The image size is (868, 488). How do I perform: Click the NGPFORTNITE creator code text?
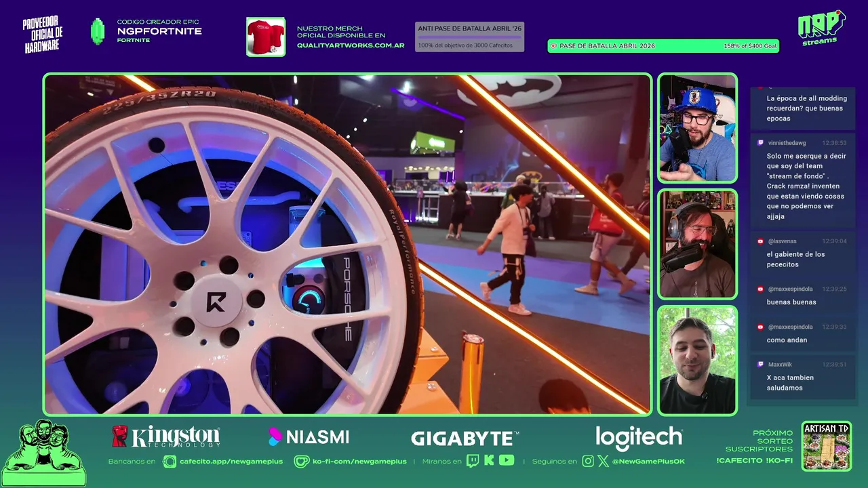point(159,31)
